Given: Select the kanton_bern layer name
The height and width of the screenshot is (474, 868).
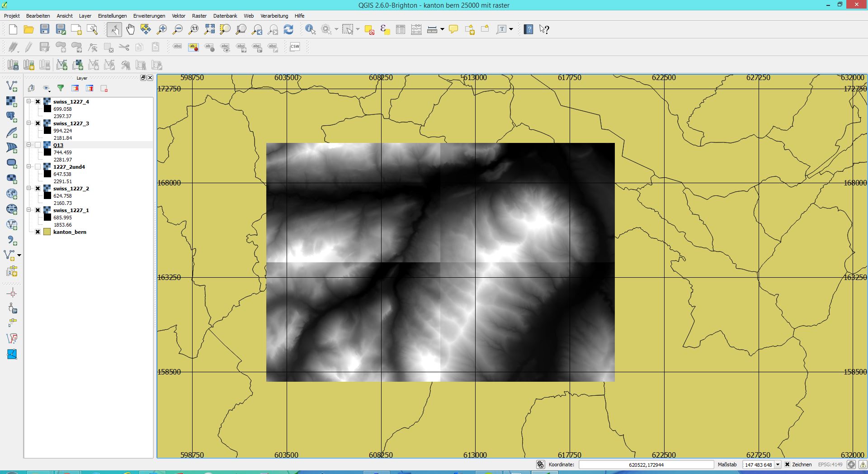Looking at the screenshot, I should click(70, 232).
